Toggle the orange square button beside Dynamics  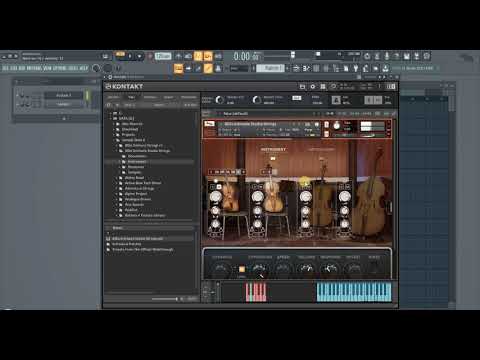(x=242, y=269)
